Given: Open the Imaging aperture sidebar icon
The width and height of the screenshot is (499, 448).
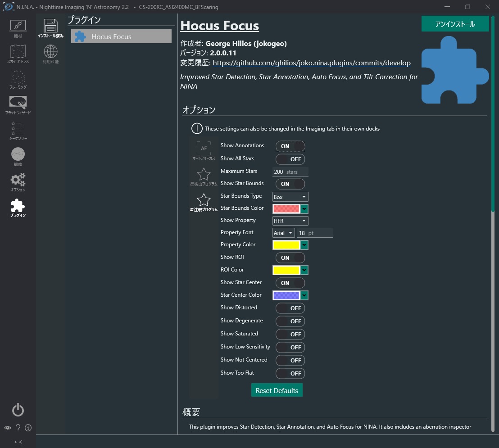Looking at the screenshot, I should (x=18, y=157).
